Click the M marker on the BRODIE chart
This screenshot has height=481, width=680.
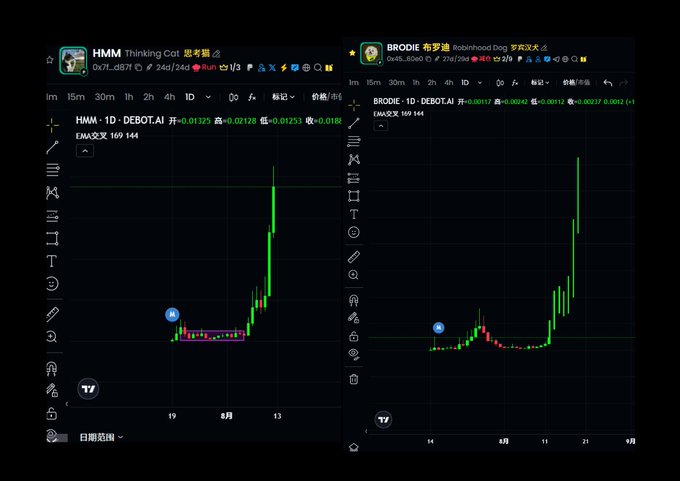coord(438,328)
